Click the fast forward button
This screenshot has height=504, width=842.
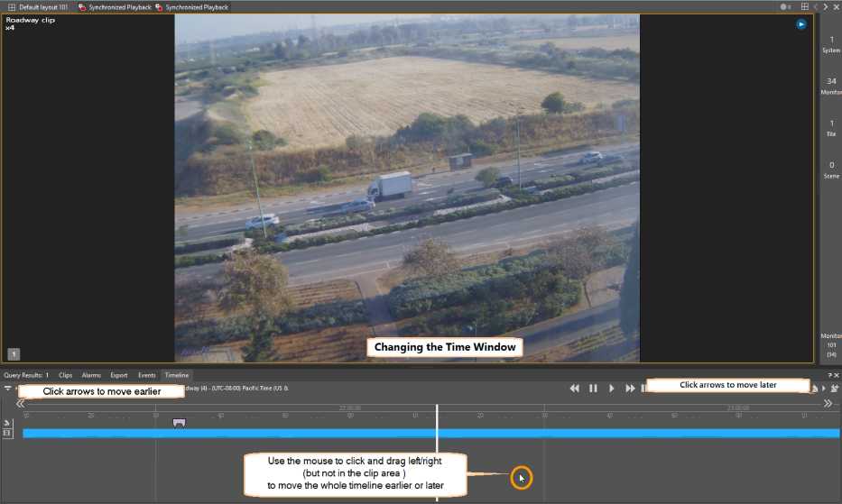(x=630, y=389)
